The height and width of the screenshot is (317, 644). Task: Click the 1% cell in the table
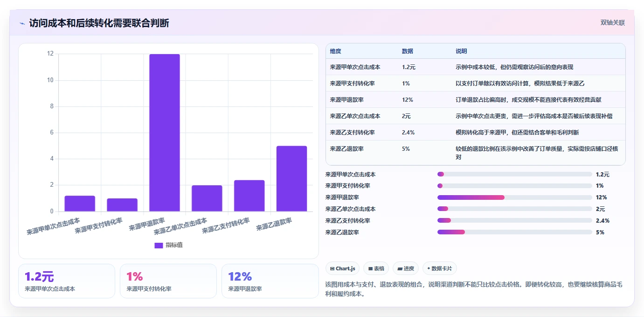pyautogui.click(x=406, y=84)
